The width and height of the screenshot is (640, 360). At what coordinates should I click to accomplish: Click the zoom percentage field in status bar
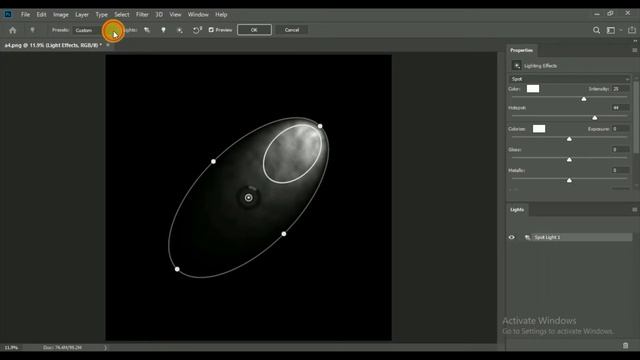[x=11, y=348]
